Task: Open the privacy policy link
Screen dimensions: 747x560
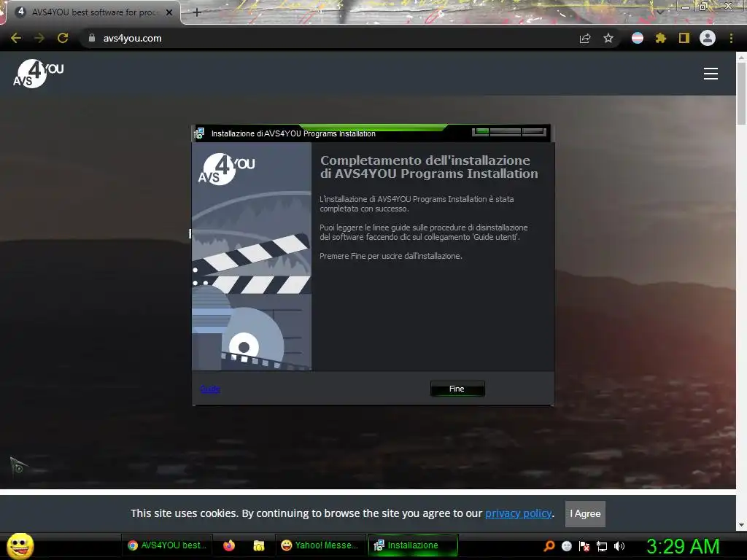Action: pos(519,513)
